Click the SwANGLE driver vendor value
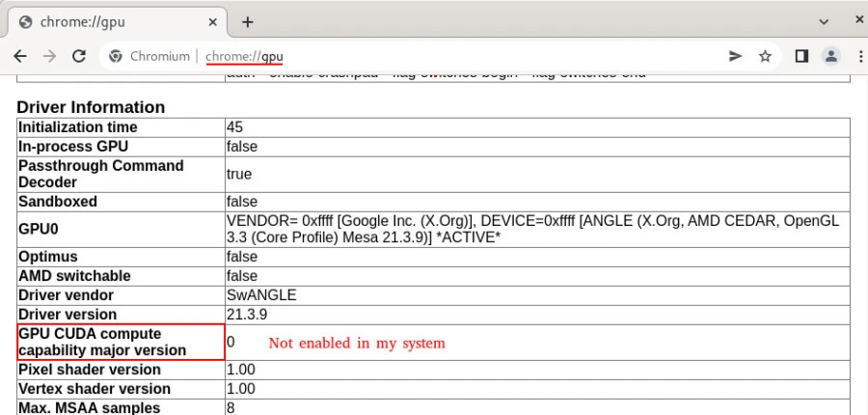 click(260, 295)
